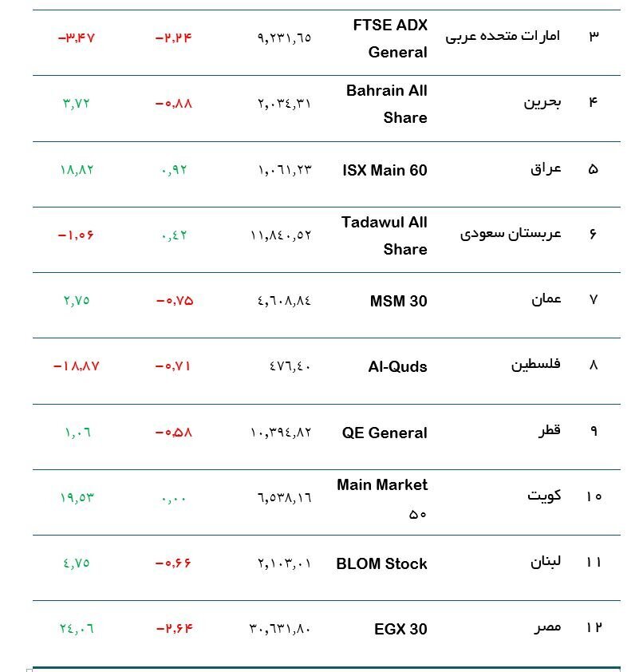The image size is (643, 672).
Task: Select the BLOM Stock index label
Action: coord(381,563)
